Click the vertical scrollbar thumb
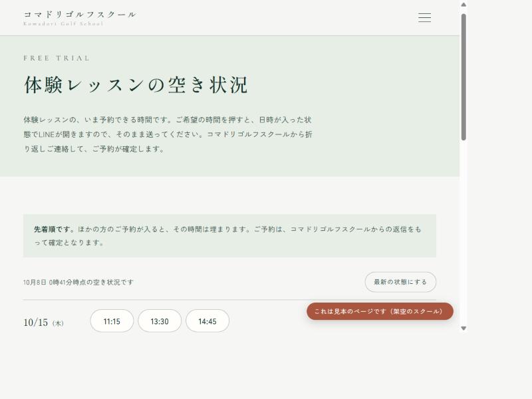Image resolution: width=532 pixels, height=399 pixels. tap(464, 77)
